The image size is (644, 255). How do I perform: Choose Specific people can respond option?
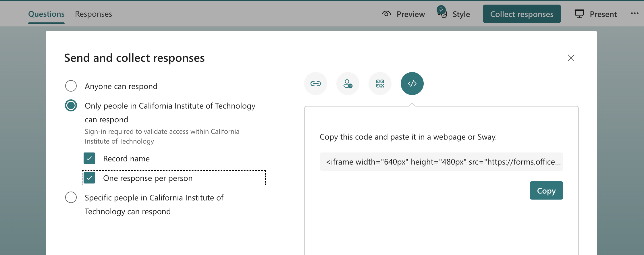(71, 197)
